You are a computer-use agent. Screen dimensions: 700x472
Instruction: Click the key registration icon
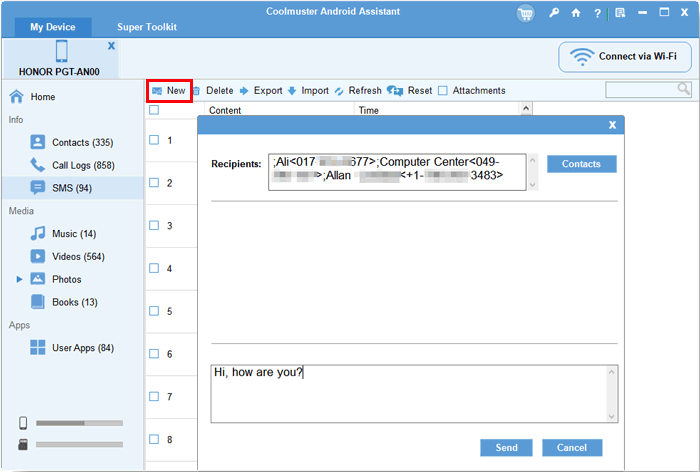[x=554, y=13]
